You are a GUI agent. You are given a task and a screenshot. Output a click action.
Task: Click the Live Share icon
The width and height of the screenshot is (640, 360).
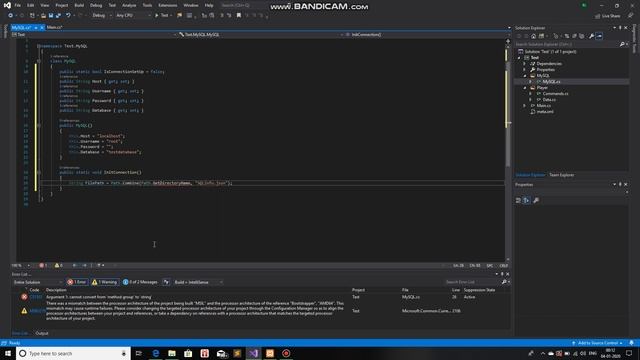[x=607, y=16]
